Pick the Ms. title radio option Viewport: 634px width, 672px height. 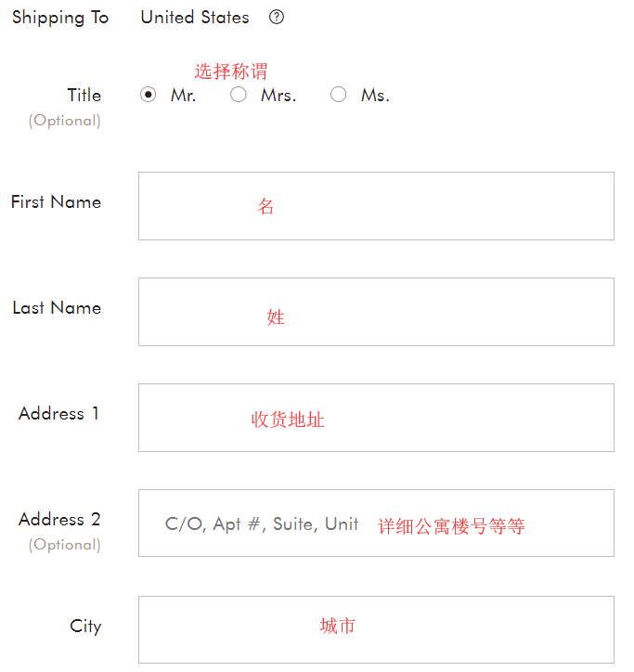click(339, 95)
